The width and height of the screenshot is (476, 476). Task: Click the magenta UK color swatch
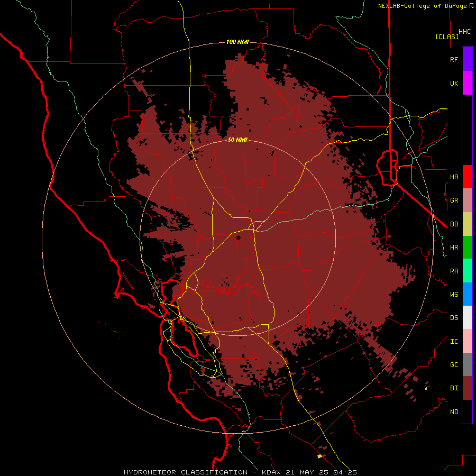[x=467, y=83]
